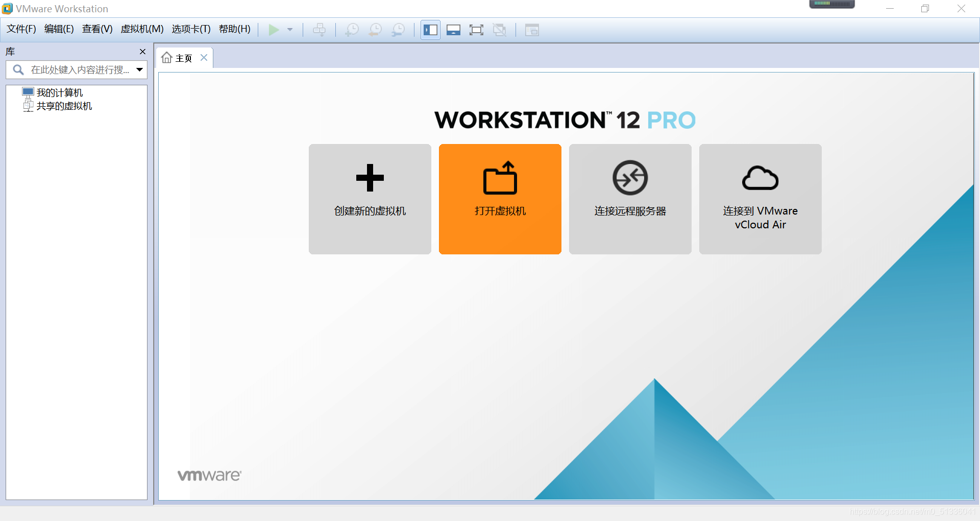Open the 查看(V) menu
The width and height of the screenshot is (980, 521).
click(97, 29)
